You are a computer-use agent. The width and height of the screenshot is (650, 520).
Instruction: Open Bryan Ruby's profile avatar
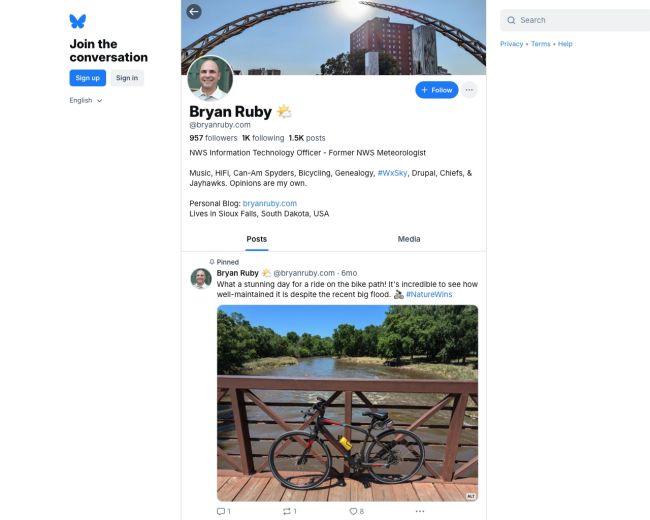coord(210,78)
